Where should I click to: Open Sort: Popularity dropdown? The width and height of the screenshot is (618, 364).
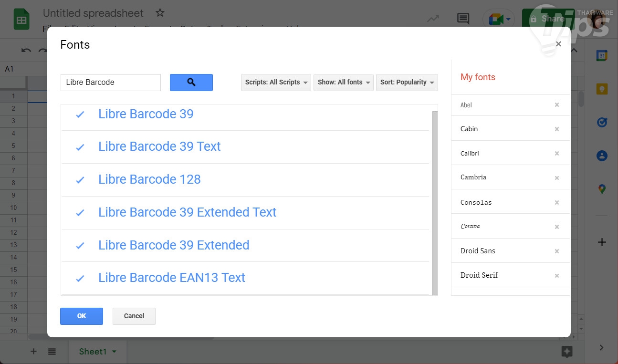click(407, 83)
